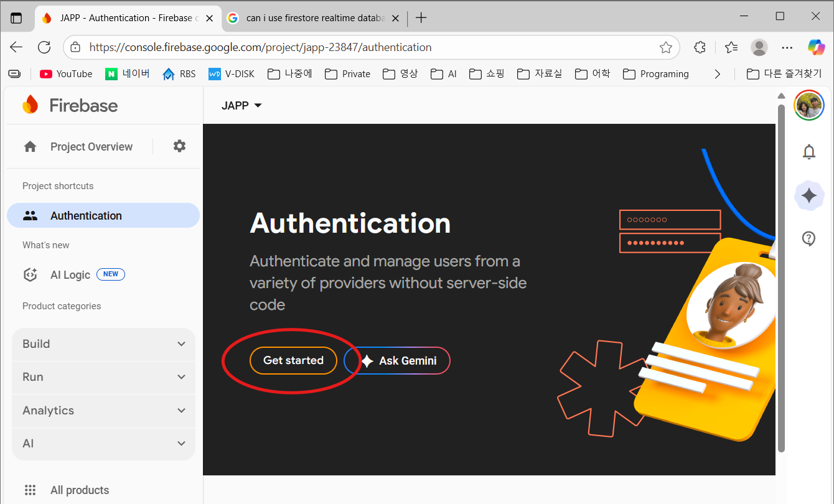The width and height of the screenshot is (834, 504).
Task: Open the 어학 bookmarks folder
Action: 593,74
